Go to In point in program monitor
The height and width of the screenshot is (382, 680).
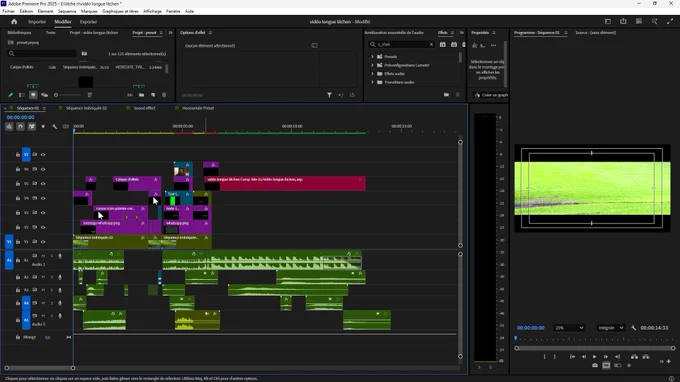click(572, 356)
